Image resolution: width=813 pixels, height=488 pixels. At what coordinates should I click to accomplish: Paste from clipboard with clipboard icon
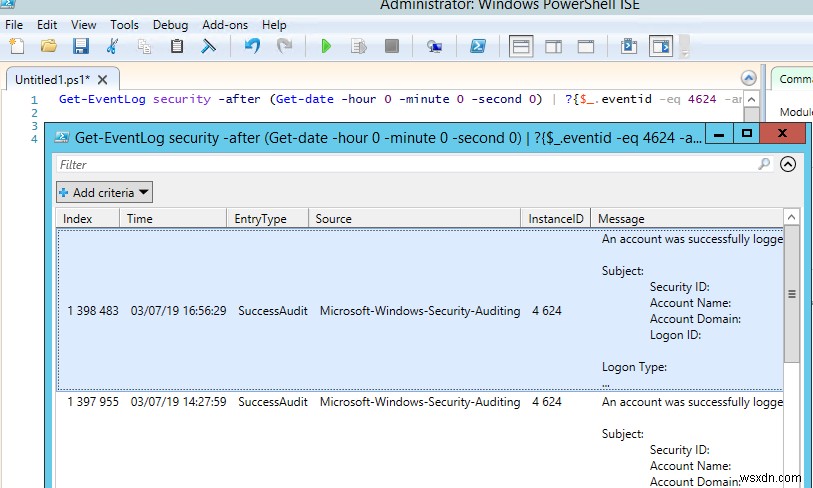click(177, 47)
